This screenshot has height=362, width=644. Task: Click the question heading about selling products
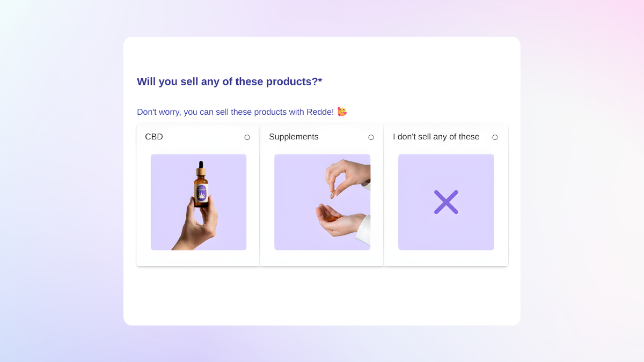tap(230, 82)
